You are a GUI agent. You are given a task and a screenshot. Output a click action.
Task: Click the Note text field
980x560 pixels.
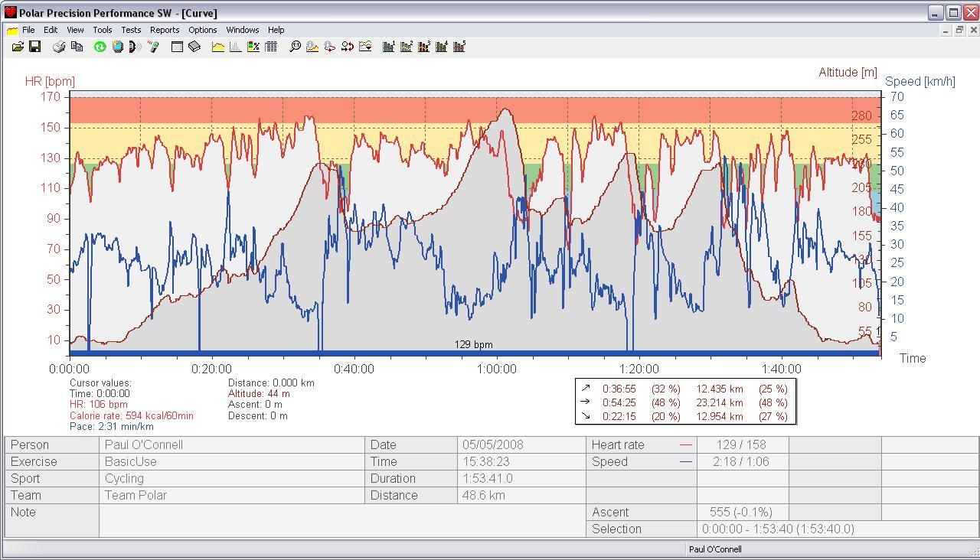[341, 520]
